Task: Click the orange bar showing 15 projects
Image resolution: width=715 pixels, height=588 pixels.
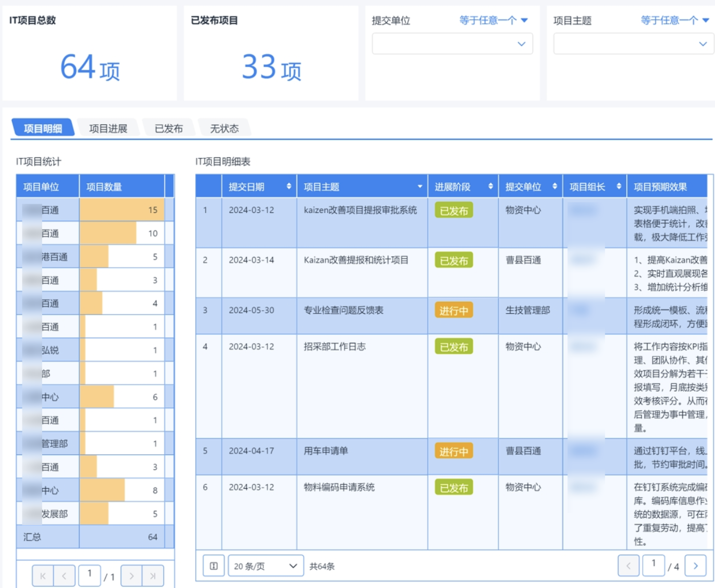Action: [122, 210]
